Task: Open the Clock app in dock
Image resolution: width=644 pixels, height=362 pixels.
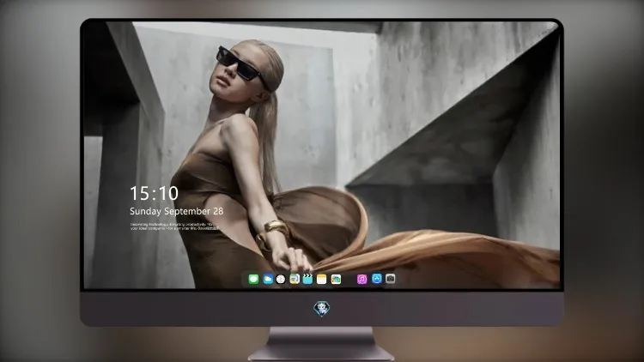Action: click(281, 280)
